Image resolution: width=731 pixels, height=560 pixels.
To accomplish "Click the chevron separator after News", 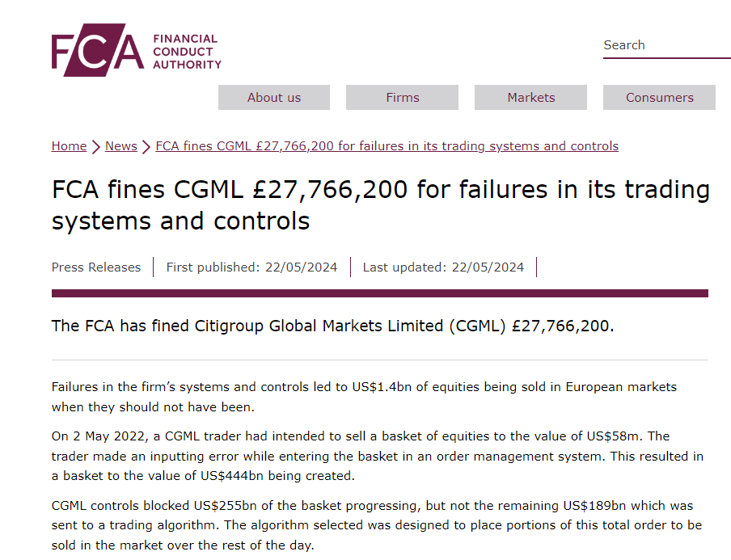I will pyautogui.click(x=146, y=147).
